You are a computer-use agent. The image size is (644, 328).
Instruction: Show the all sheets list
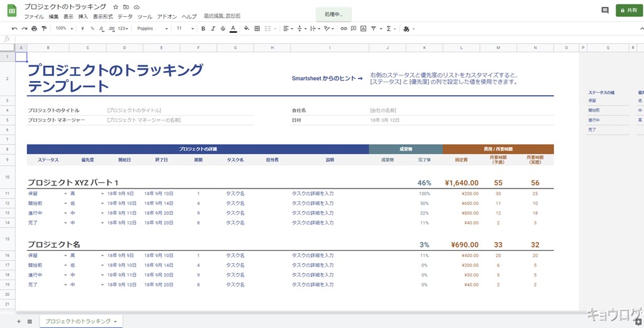30,322
